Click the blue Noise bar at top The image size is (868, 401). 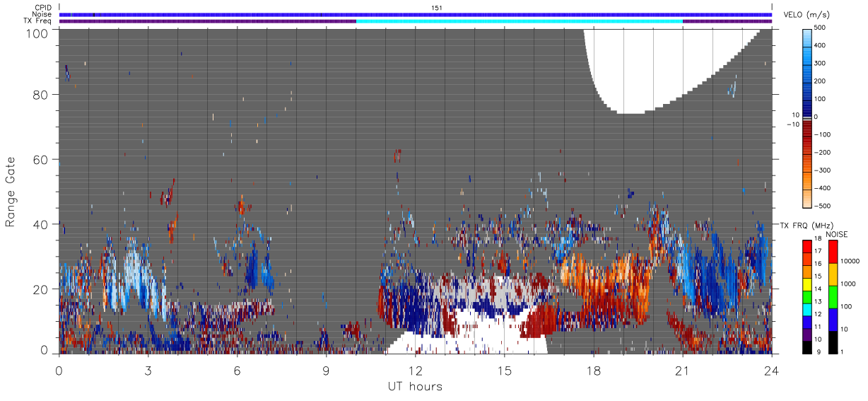pyautogui.click(x=416, y=14)
